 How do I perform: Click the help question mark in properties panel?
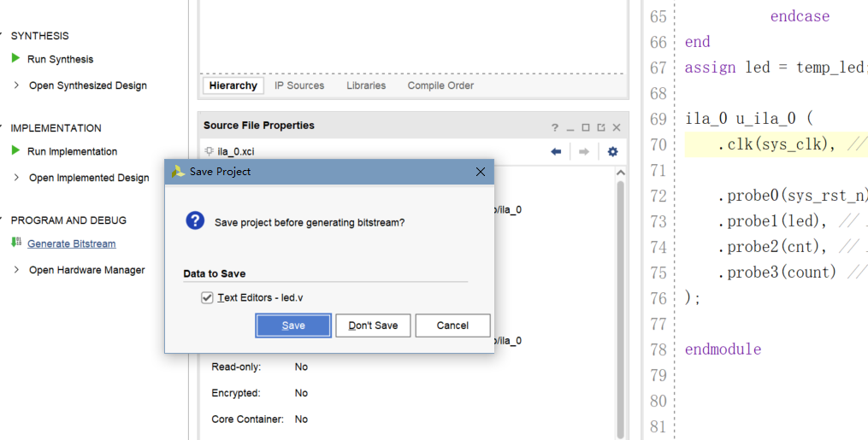point(555,127)
